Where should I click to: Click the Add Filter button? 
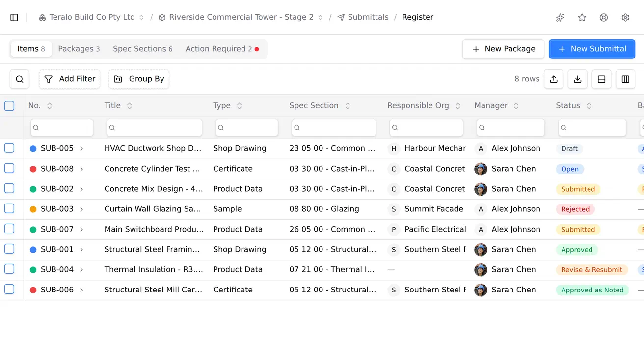click(70, 79)
